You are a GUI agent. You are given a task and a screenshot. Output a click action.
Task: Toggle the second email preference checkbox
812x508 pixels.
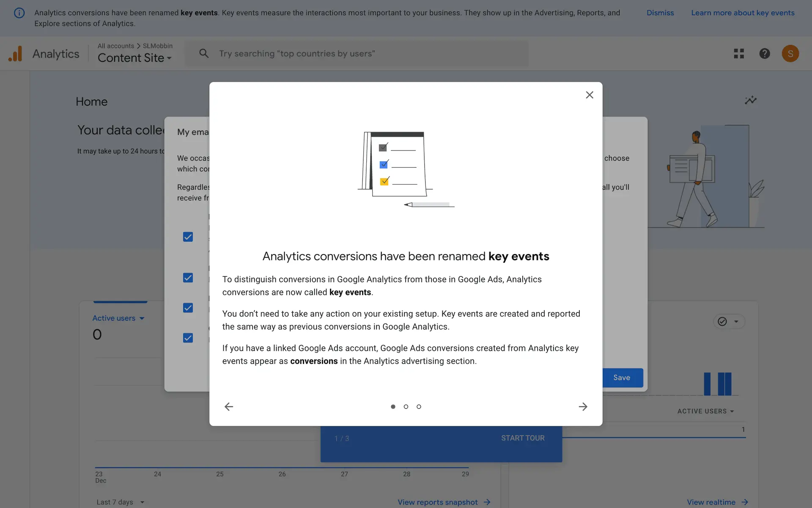click(188, 278)
